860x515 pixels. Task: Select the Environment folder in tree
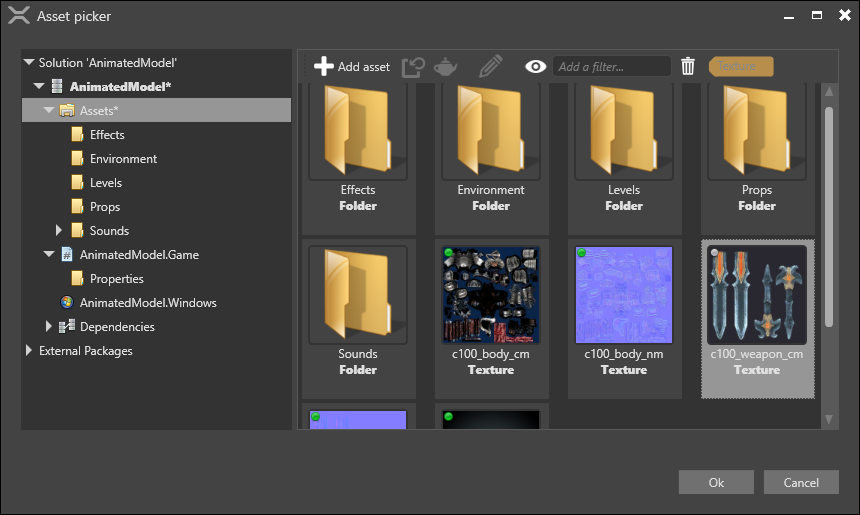(x=122, y=159)
